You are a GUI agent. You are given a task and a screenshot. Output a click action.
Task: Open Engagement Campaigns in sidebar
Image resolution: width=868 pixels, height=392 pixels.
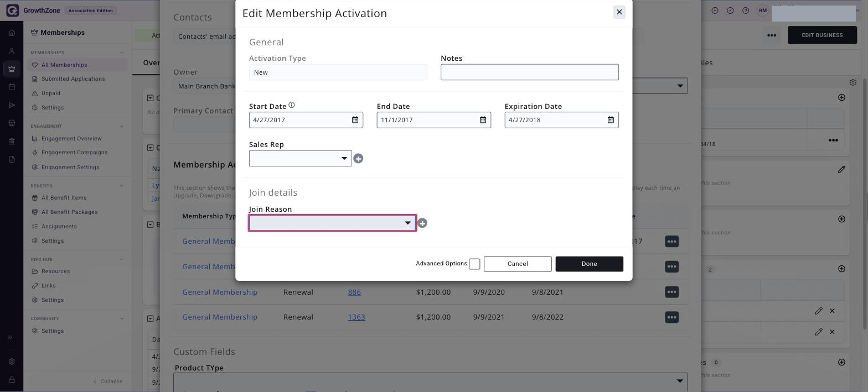(74, 153)
